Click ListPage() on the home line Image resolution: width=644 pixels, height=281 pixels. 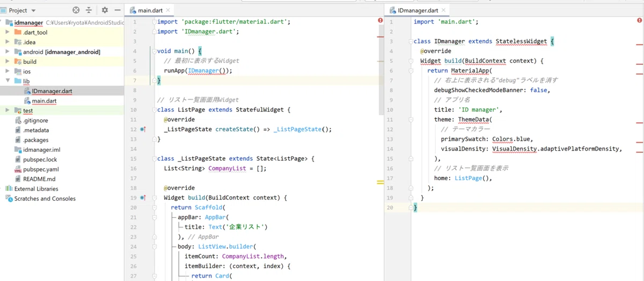472,179
